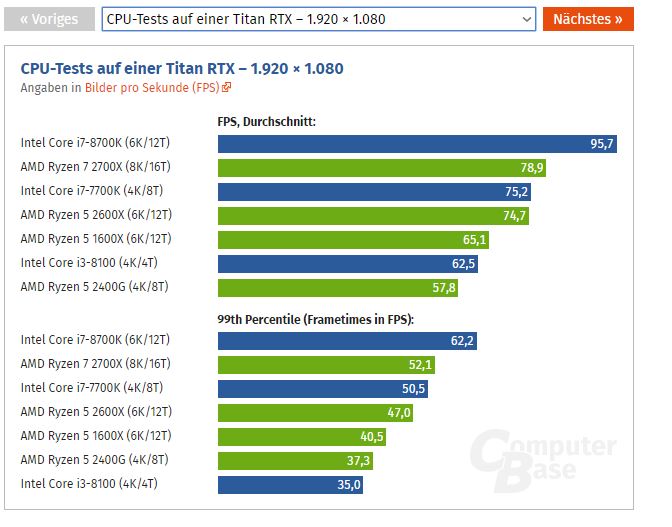Click AMD Ryzen 5 2600X label in average section

96,215
